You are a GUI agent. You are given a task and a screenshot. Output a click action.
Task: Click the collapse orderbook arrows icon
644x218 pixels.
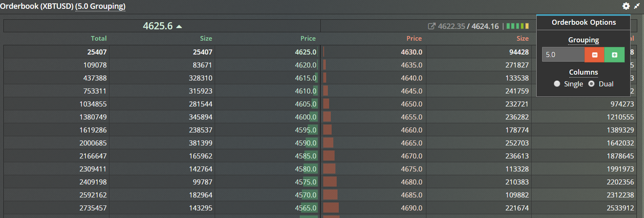coord(637,6)
